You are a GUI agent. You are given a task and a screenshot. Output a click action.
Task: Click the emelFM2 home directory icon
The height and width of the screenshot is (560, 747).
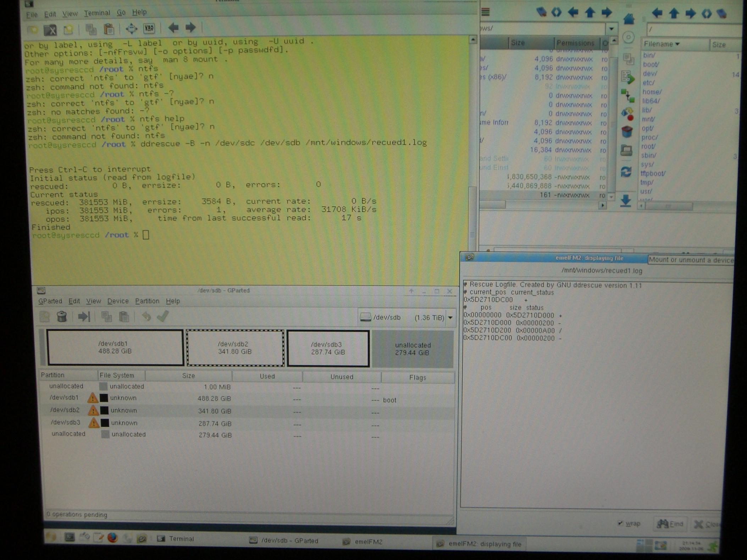coord(629,18)
